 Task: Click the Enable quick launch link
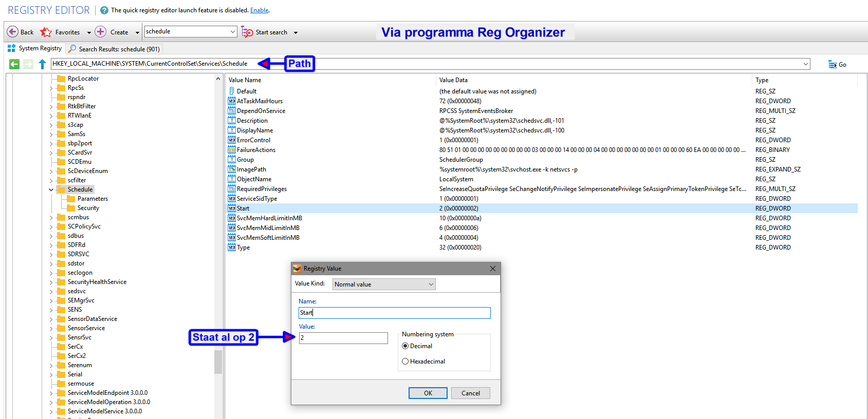[x=259, y=10]
